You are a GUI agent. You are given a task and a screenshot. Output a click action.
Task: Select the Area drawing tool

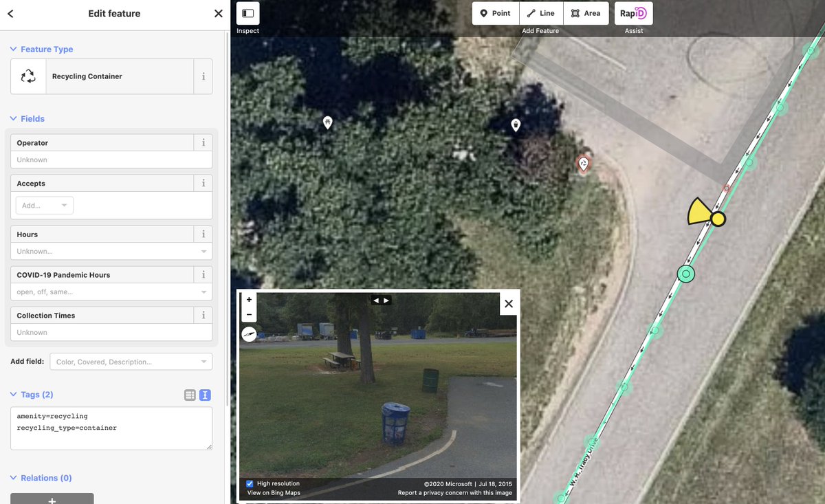586,13
